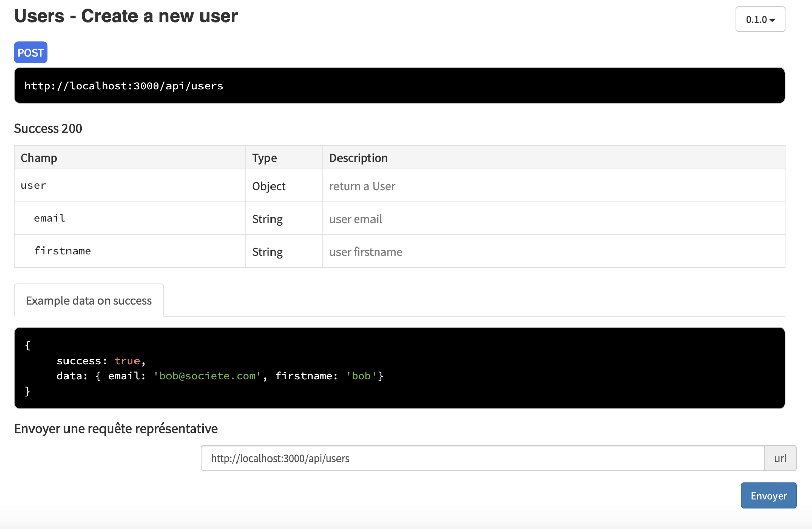Click the 'url' addon label
The image size is (812, 529).
(x=780, y=458)
